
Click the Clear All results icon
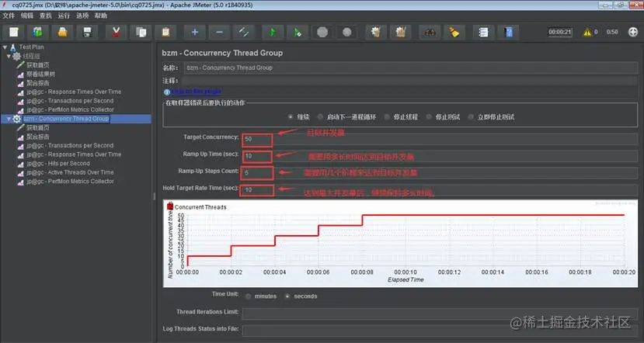pos(400,32)
